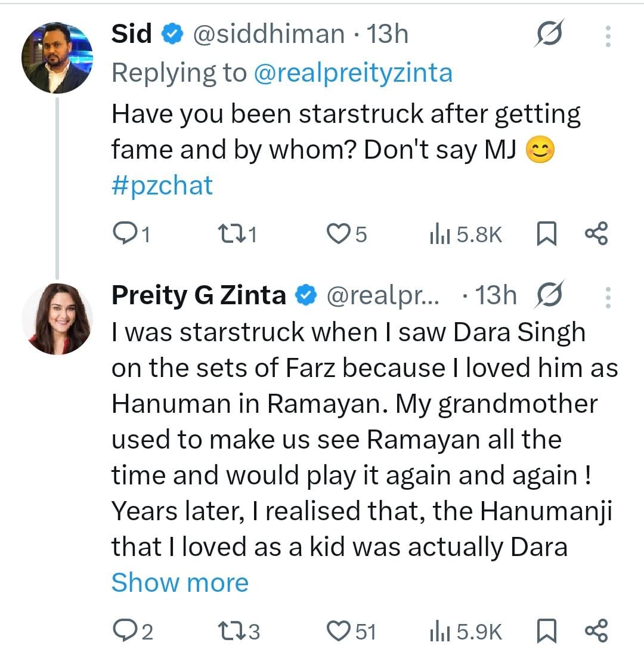Open Grok icon on Sid's tweet

tap(547, 36)
